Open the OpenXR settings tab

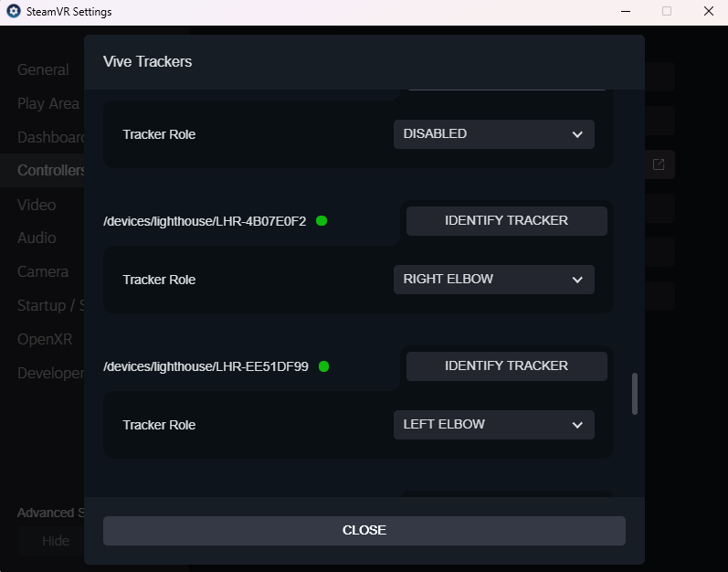pyautogui.click(x=45, y=339)
